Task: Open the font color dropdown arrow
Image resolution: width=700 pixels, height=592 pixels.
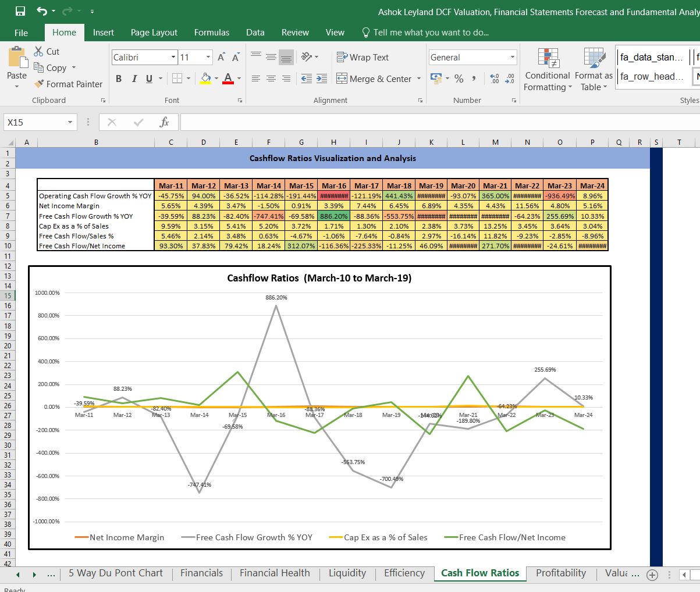Action: coord(239,79)
